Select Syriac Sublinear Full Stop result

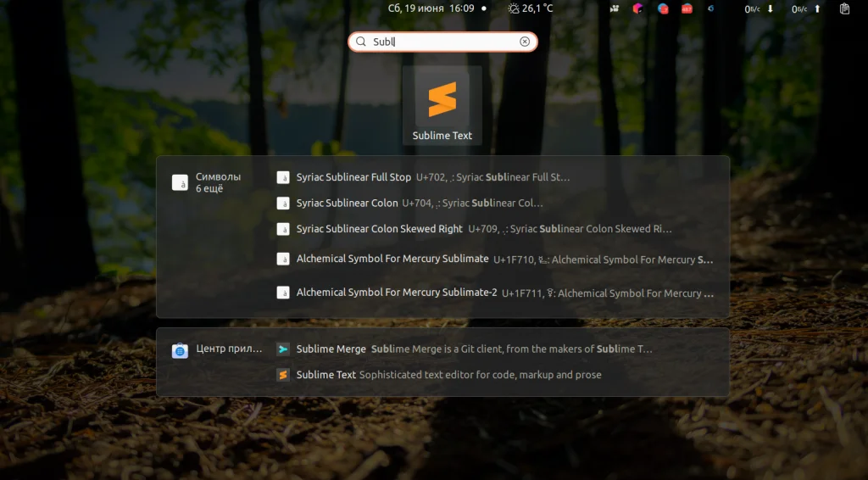(495, 177)
